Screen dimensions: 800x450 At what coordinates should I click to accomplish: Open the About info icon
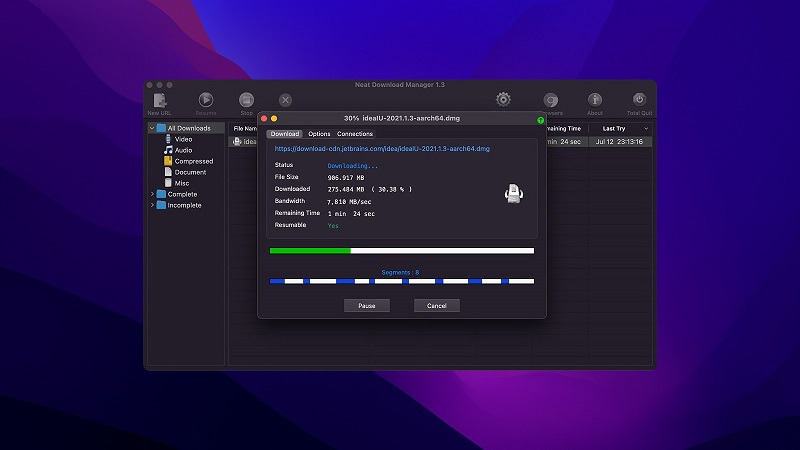pyautogui.click(x=595, y=99)
